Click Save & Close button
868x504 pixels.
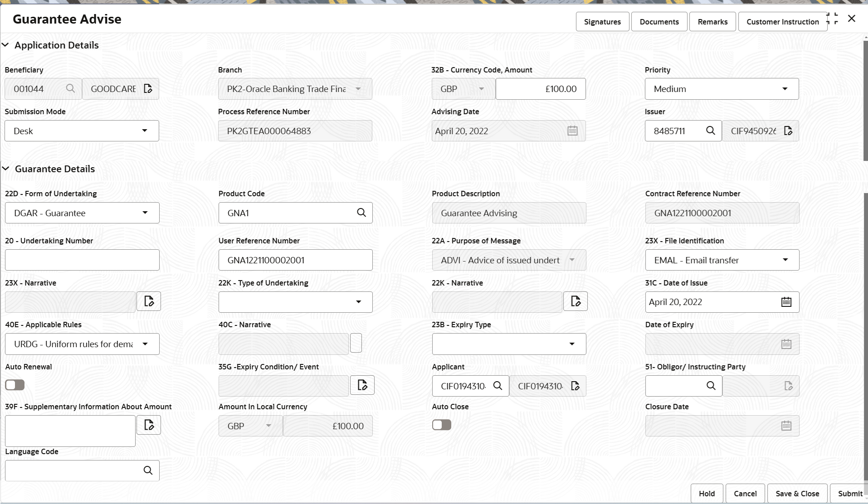coord(797,493)
